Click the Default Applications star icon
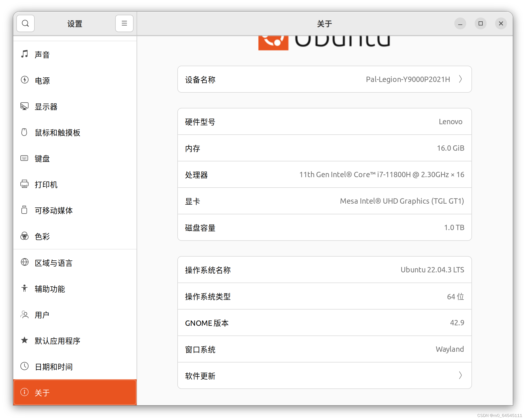This screenshot has width=526, height=420. pyautogui.click(x=24, y=340)
